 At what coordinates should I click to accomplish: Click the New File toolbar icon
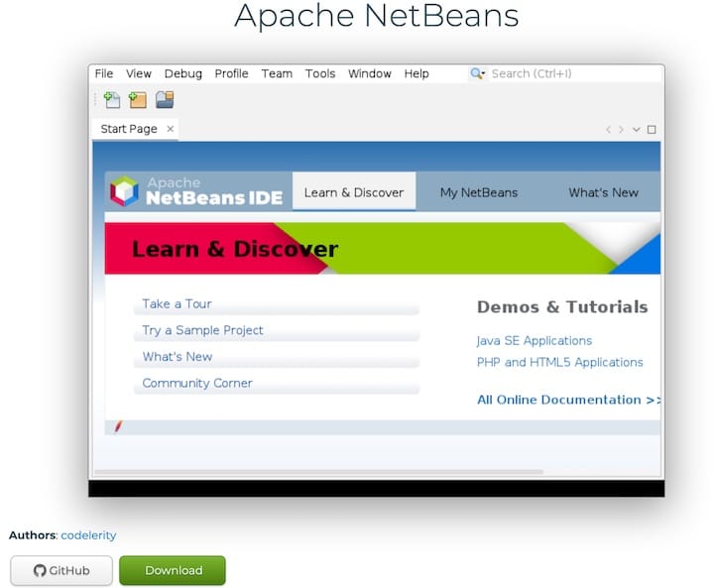pos(111,100)
